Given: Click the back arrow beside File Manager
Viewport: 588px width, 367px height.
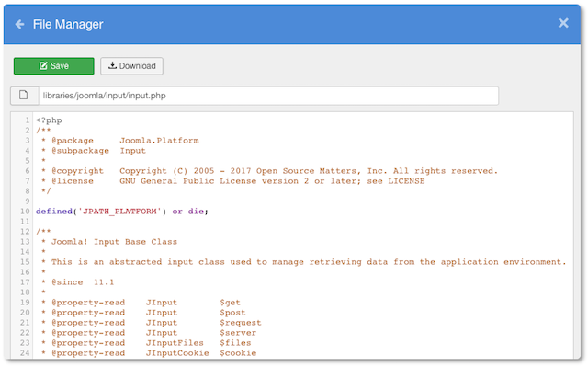Looking at the screenshot, I should [19, 25].
